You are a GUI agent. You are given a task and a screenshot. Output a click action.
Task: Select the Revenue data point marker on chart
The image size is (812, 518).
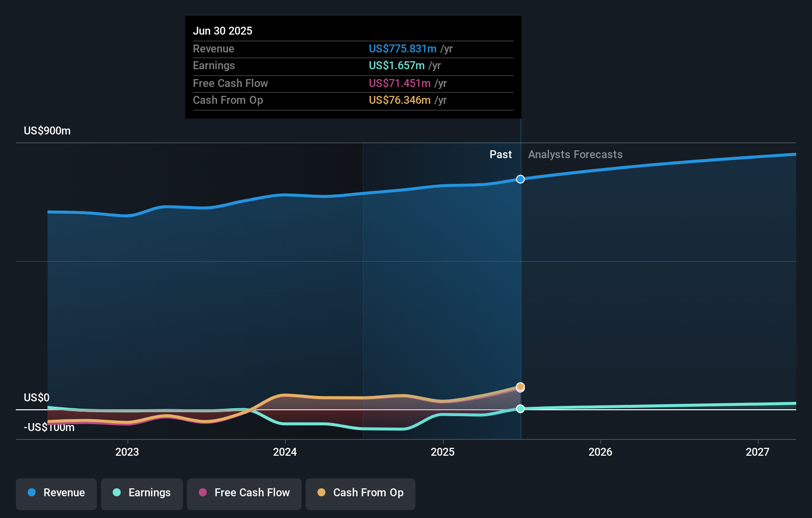[x=520, y=179]
